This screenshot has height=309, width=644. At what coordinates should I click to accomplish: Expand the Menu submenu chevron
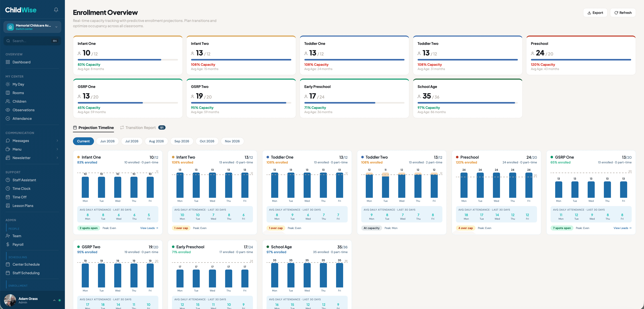[57, 149]
